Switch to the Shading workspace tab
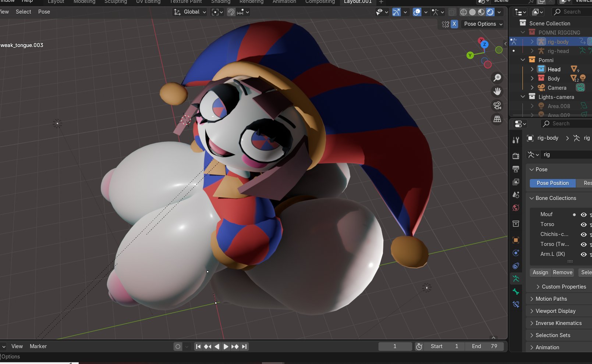 coord(221,2)
